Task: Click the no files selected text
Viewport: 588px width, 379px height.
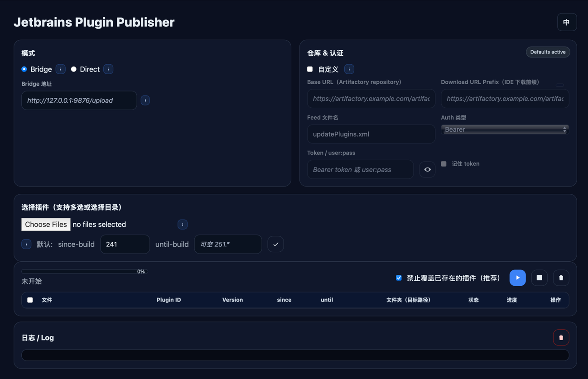Action: point(99,225)
